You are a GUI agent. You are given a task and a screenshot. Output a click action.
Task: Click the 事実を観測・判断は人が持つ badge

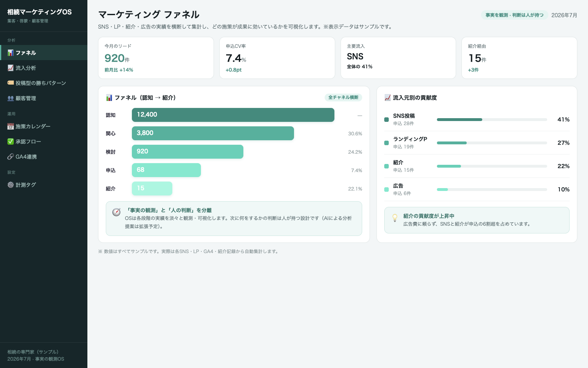pos(514,15)
